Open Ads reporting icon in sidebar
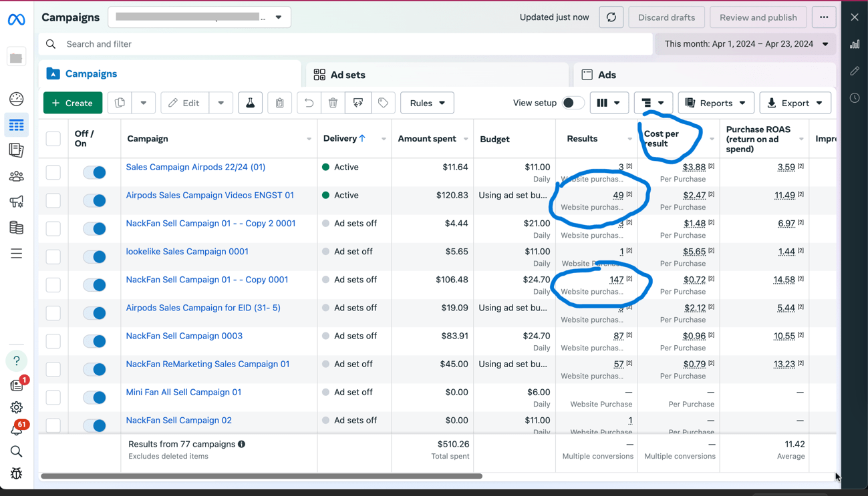868x496 pixels. pos(16,150)
